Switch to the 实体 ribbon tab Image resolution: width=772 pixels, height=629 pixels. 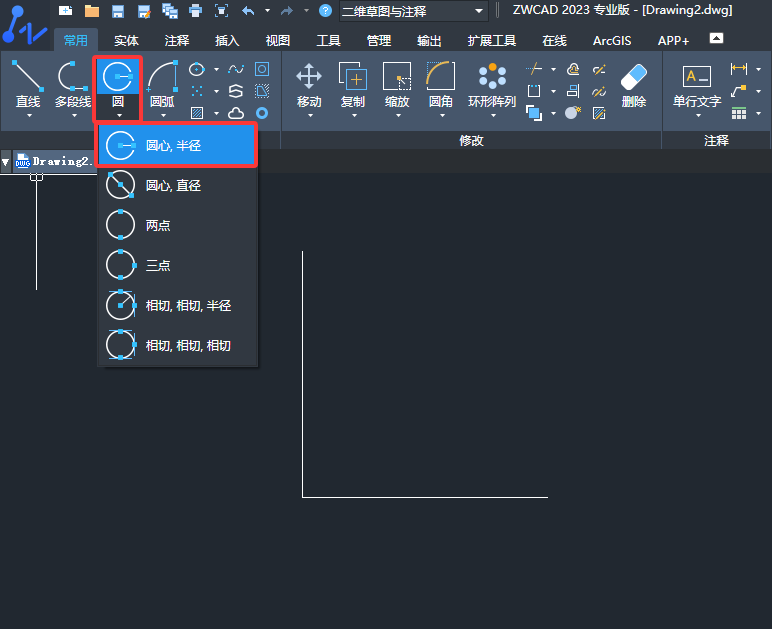pos(127,40)
